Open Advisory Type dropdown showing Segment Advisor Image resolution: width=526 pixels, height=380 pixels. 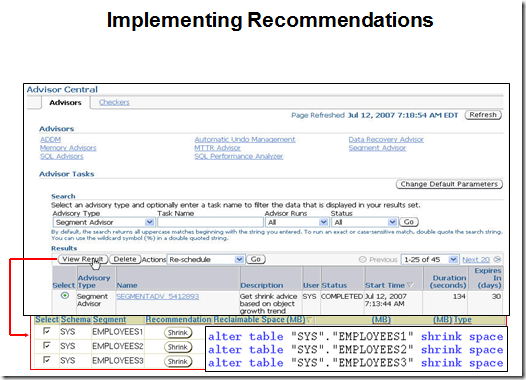(103, 222)
